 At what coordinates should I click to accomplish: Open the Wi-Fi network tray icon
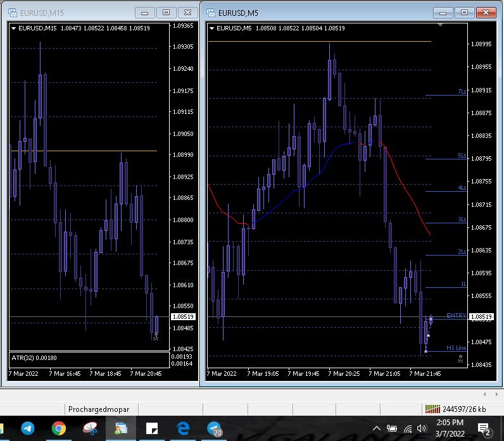pos(408,428)
